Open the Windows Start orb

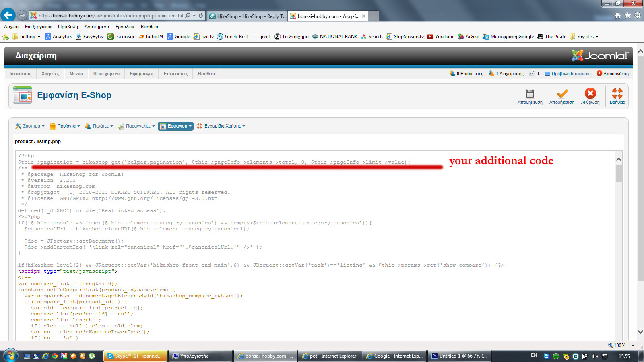click(10, 356)
